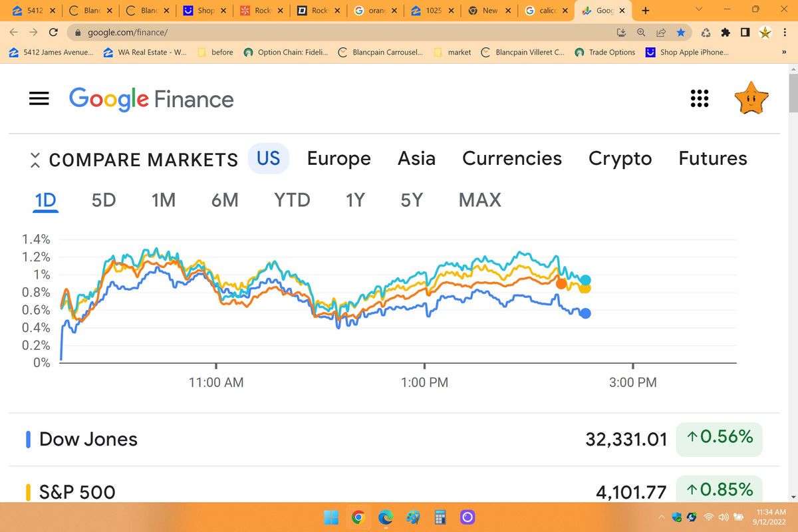
Task: Select the 1M chart range
Action: pyautogui.click(x=163, y=200)
